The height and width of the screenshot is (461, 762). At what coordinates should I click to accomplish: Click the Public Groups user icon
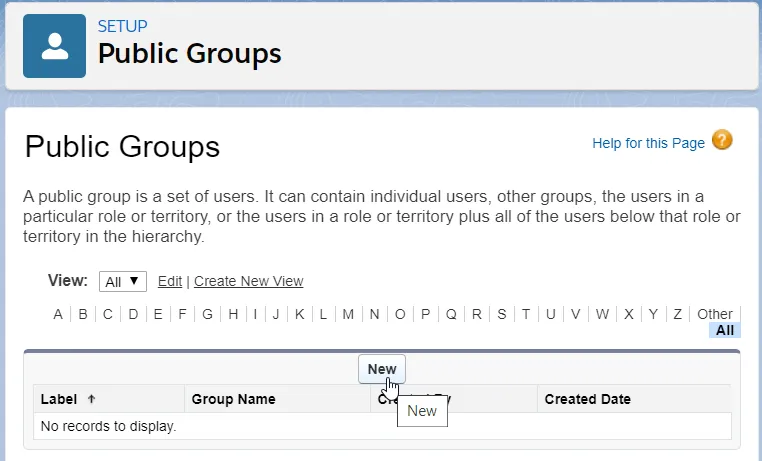click(55, 46)
